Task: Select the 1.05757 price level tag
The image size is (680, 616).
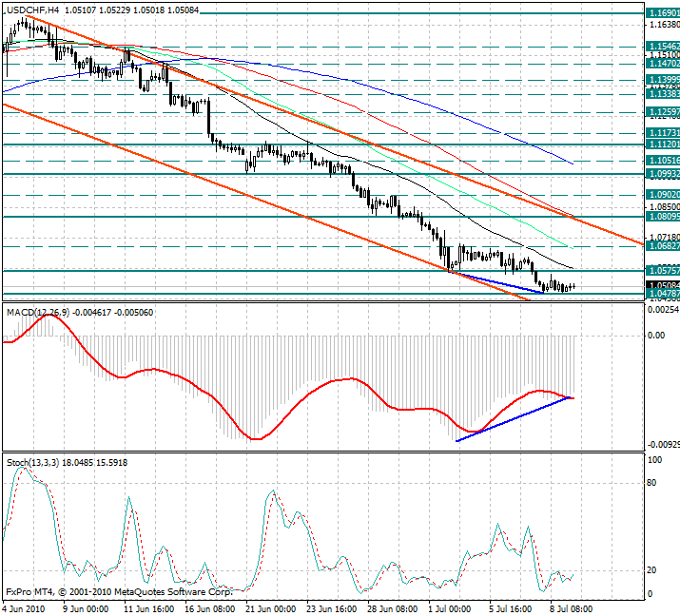Action: pos(661,271)
